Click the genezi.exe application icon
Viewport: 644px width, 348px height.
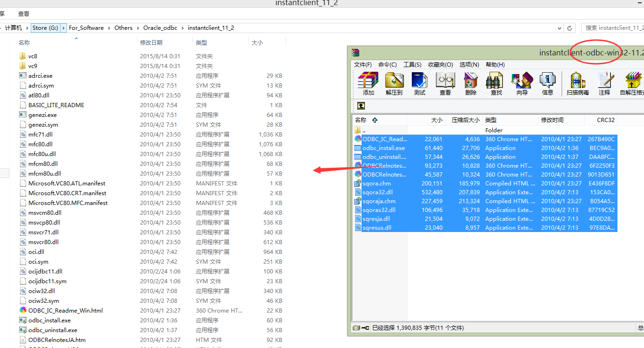(23, 115)
